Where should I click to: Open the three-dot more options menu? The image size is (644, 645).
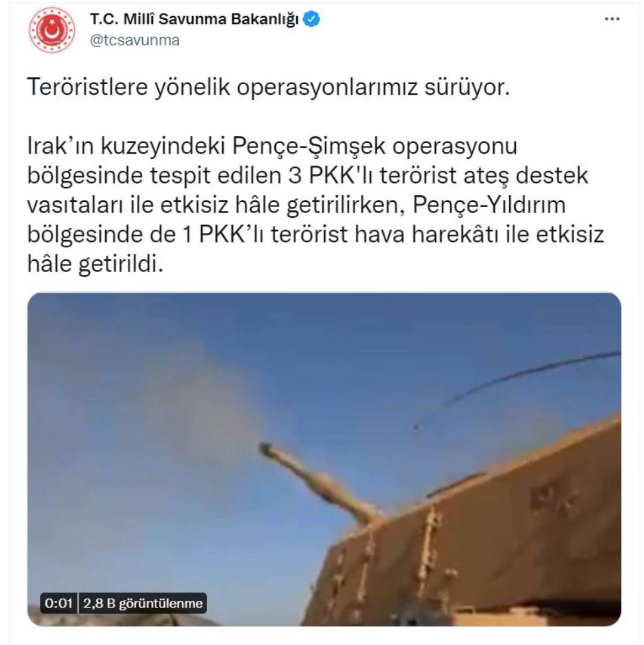612,19
